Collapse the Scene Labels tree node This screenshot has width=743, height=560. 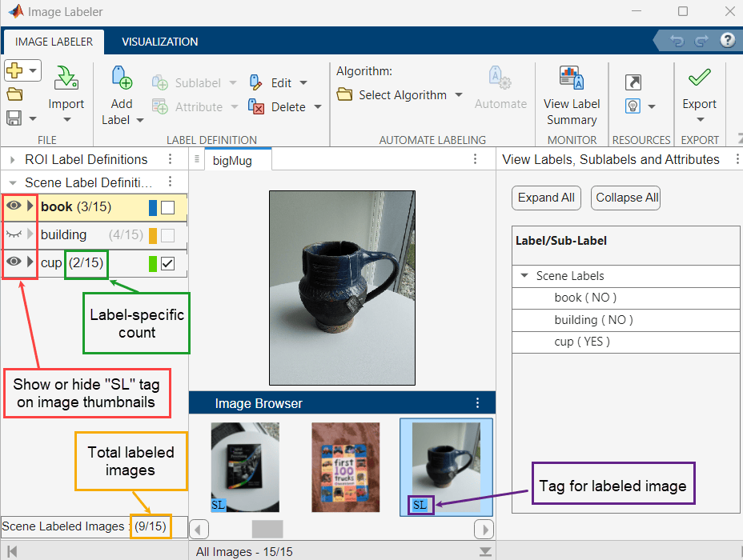coord(524,275)
